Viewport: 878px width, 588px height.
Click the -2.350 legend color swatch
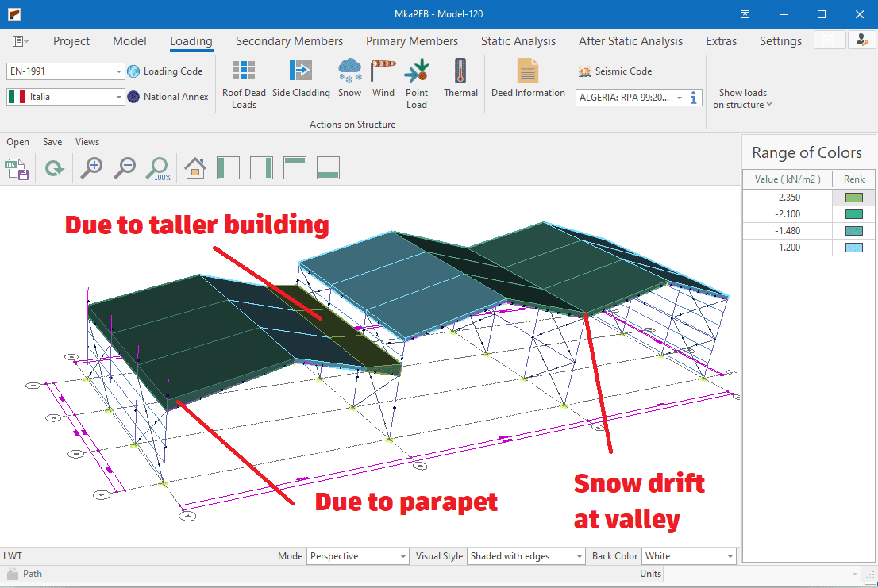[854, 197]
